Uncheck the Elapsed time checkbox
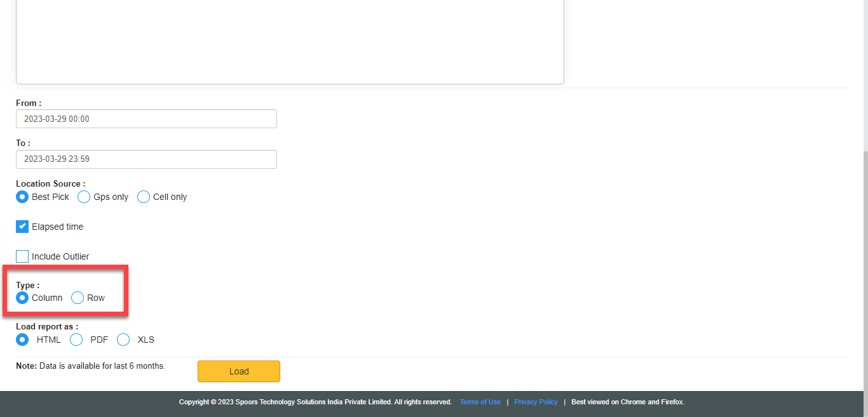 [22, 227]
